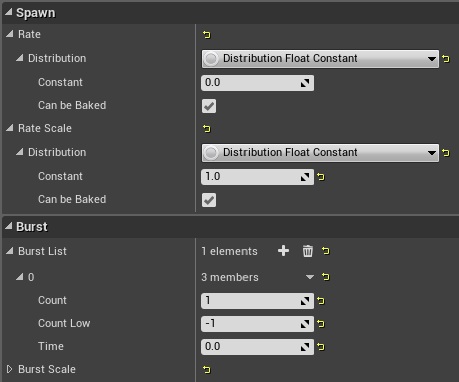This screenshot has width=459, height=382.
Task: Reset Burst List to default value
Action: click(x=326, y=251)
